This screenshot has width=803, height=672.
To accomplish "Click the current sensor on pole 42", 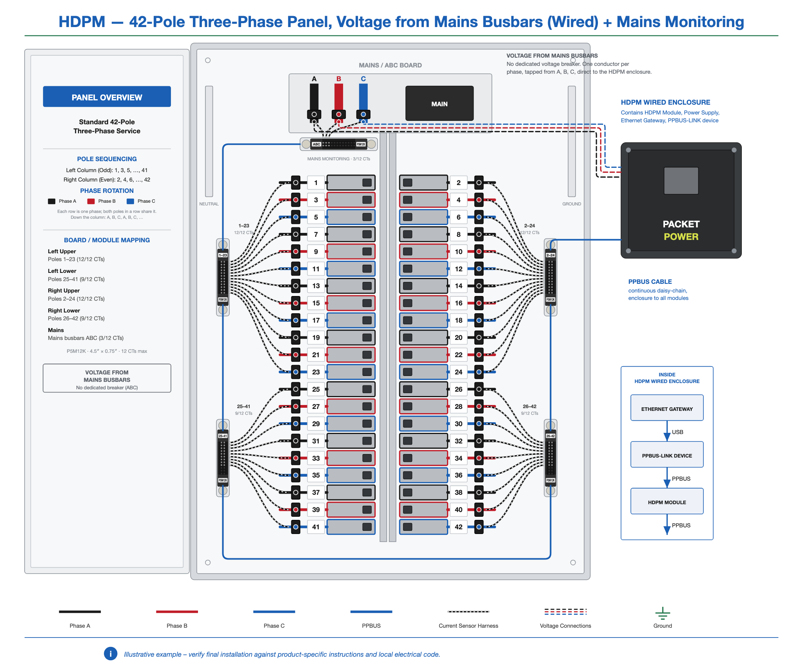I will [479, 527].
